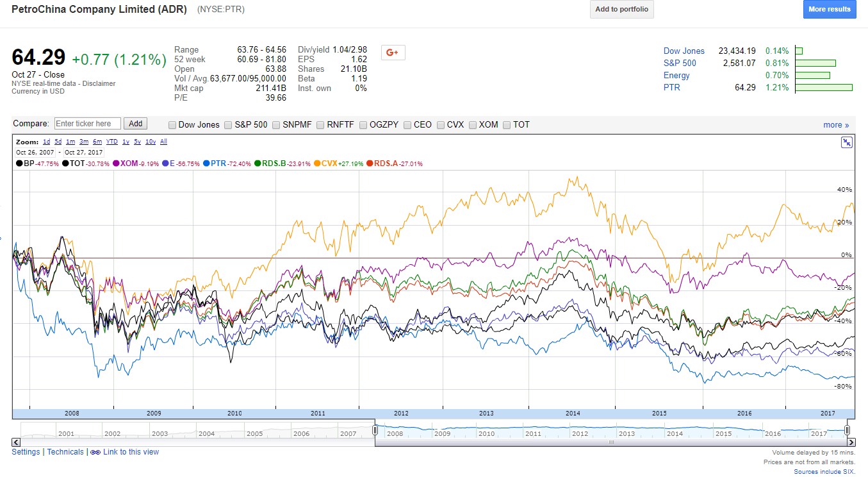868x477 pixels.
Task: Click the Enter ticker here compare field
Action: pyautogui.click(x=88, y=124)
